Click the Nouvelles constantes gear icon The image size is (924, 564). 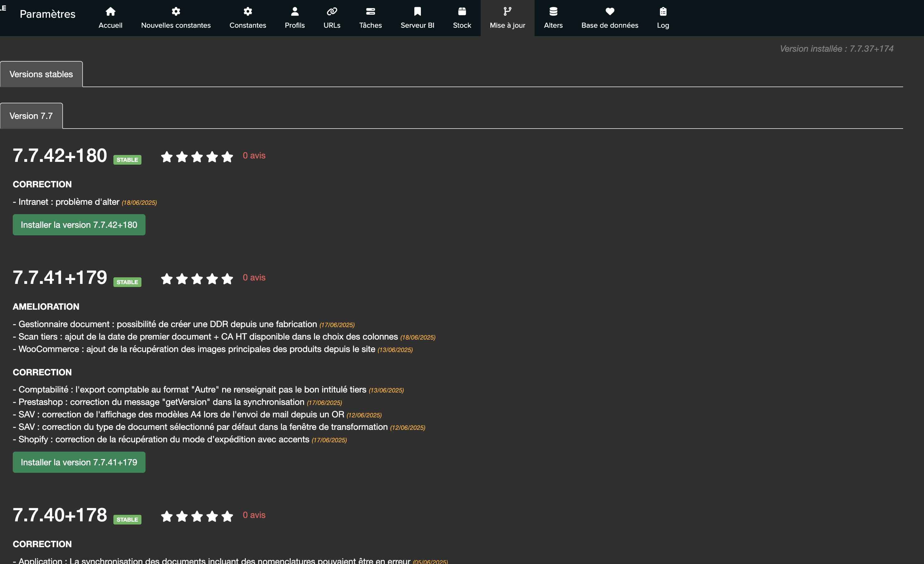click(x=176, y=12)
